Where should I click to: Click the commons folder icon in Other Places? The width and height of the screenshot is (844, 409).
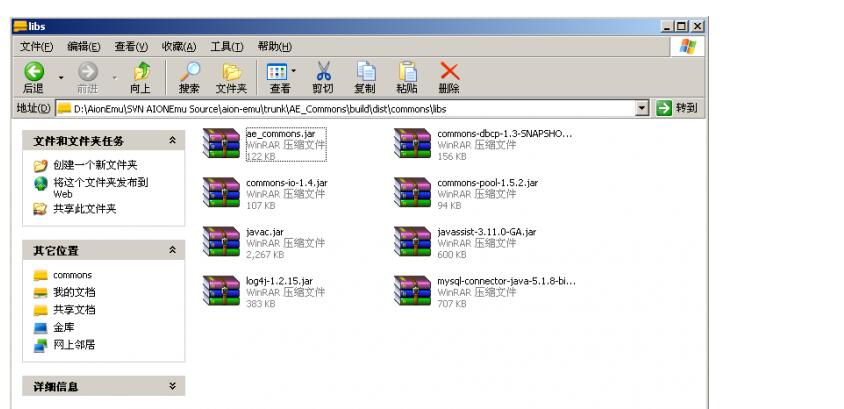(x=40, y=275)
